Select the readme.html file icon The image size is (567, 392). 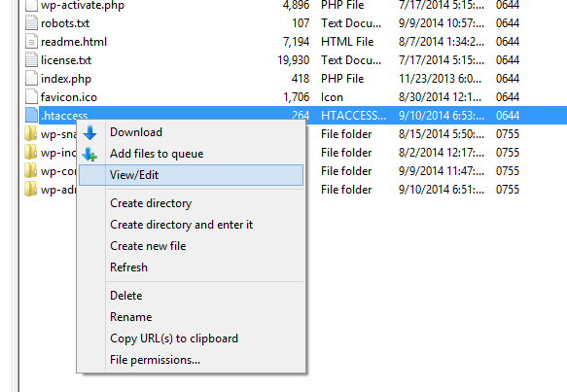pos(31,41)
